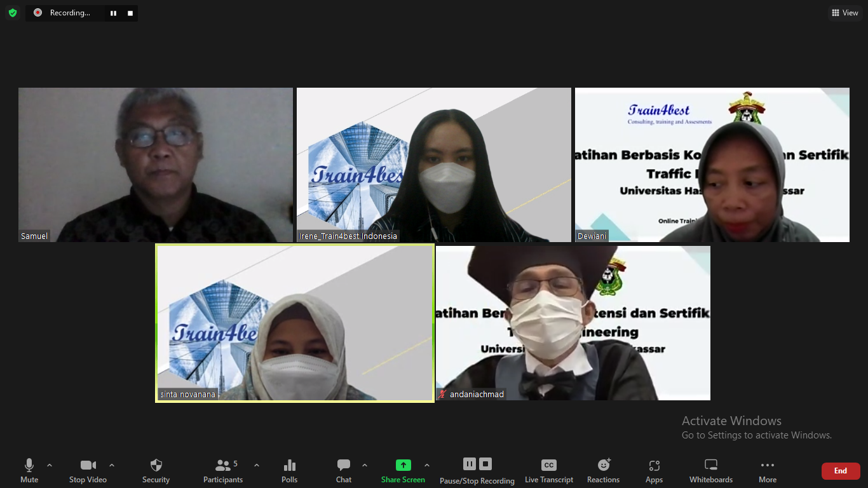This screenshot has height=488, width=868.
Task: Select Samuel's video tile
Action: (156, 165)
